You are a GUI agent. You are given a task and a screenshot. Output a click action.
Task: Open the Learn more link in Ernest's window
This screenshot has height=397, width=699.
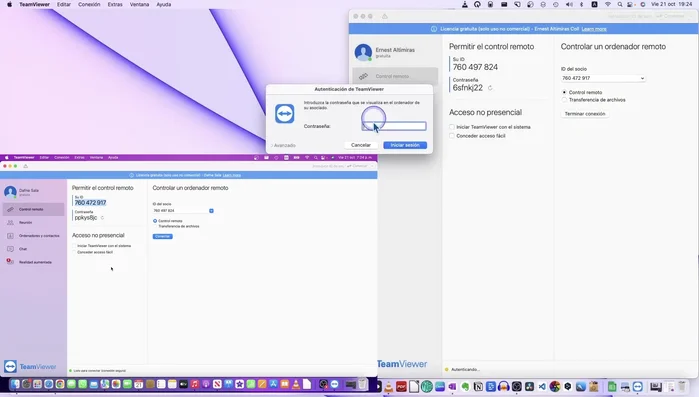594,29
